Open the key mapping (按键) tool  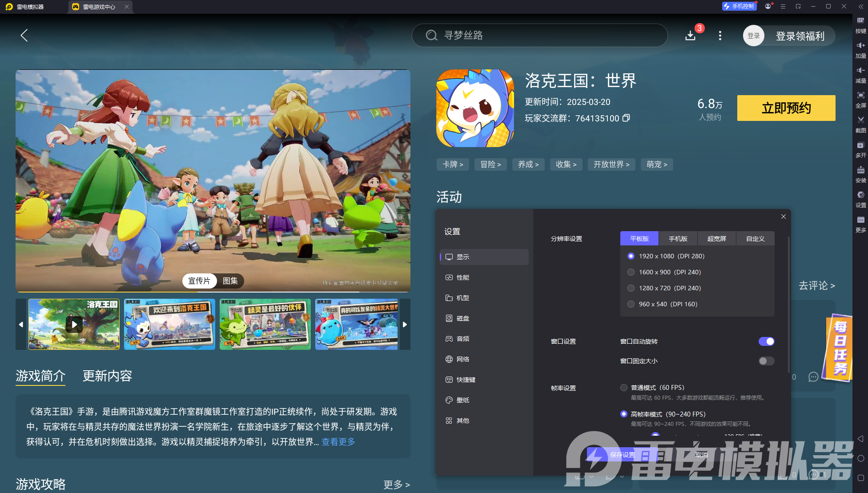860,24
